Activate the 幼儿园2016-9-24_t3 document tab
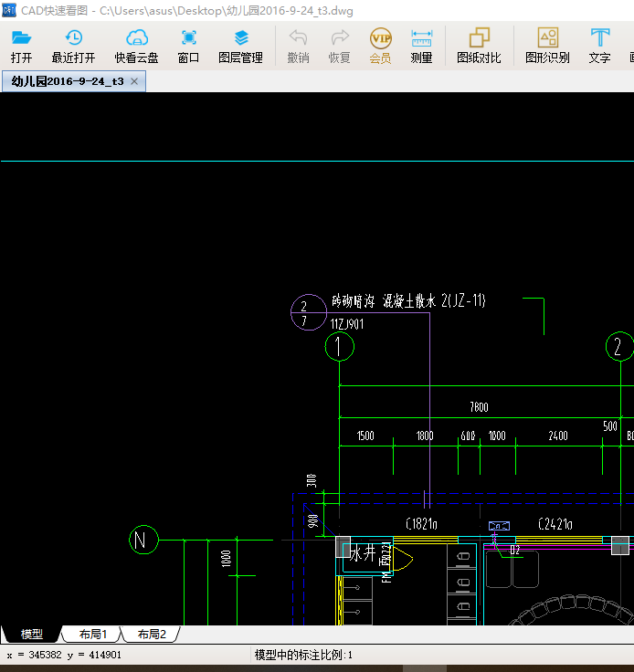634x672 pixels. (x=68, y=81)
